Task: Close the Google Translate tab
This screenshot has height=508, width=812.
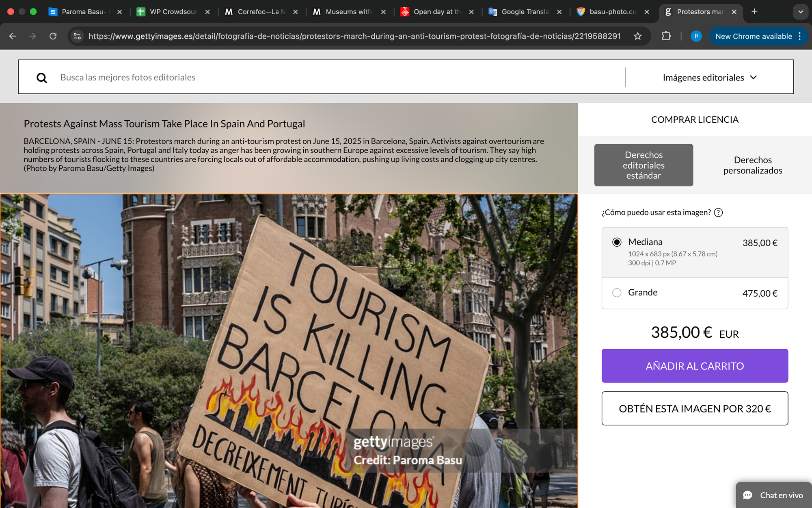Action: coord(559,12)
